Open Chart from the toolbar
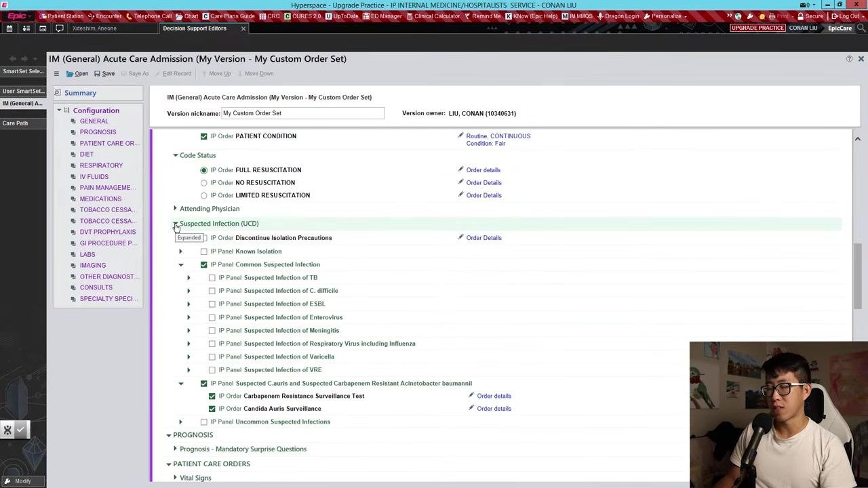The image size is (868, 488). 186,16
